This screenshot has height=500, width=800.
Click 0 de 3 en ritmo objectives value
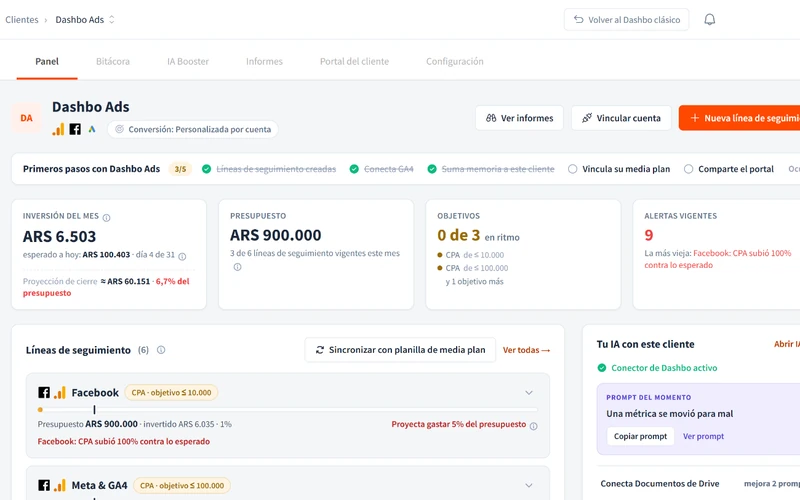(478, 235)
